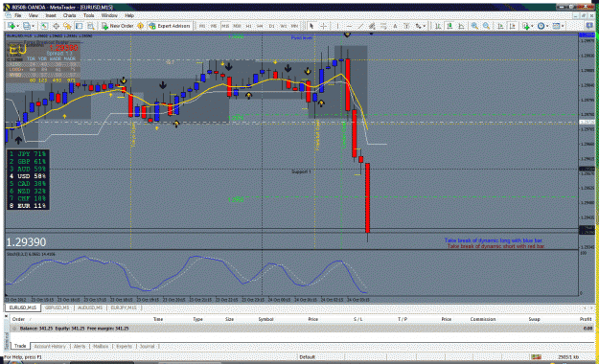Select the Cursor arrow tool
This screenshot has width=599, height=364.
pyautogui.click(x=311, y=26)
